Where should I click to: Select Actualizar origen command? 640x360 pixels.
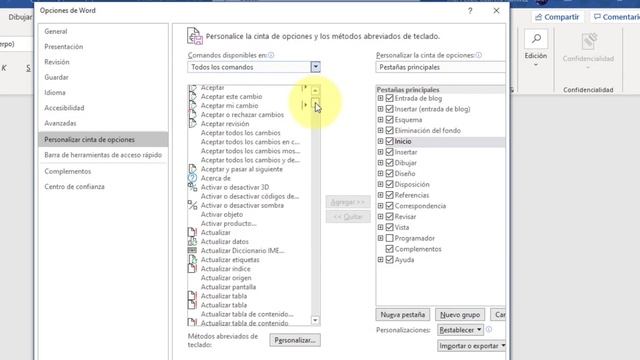click(x=226, y=278)
